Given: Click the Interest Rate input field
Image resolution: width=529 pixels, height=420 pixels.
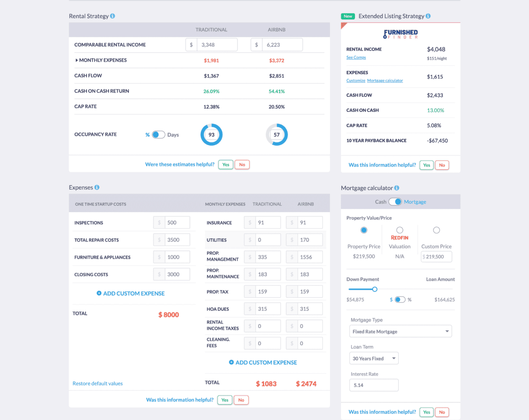Looking at the screenshot, I should pyautogui.click(x=373, y=385).
